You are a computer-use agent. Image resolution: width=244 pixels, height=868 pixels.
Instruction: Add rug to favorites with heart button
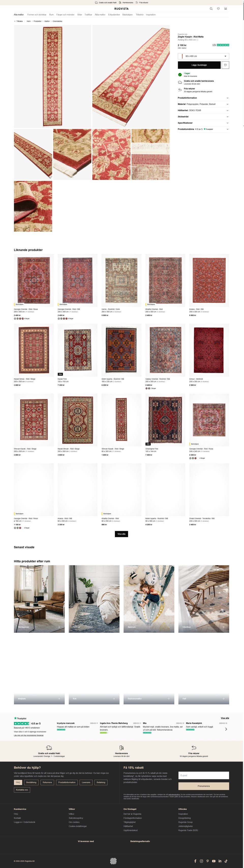pos(225,65)
